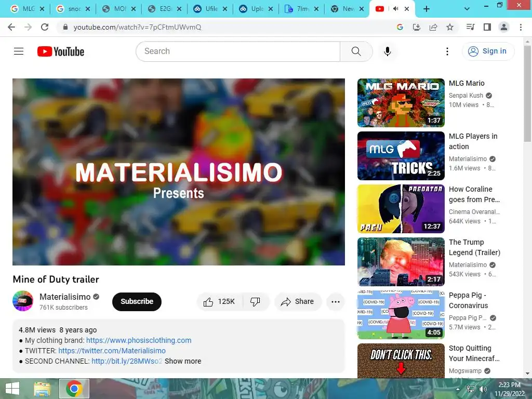Close the MLG tab
532x399 pixels.
pyautogui.click(x=42, y=9)
